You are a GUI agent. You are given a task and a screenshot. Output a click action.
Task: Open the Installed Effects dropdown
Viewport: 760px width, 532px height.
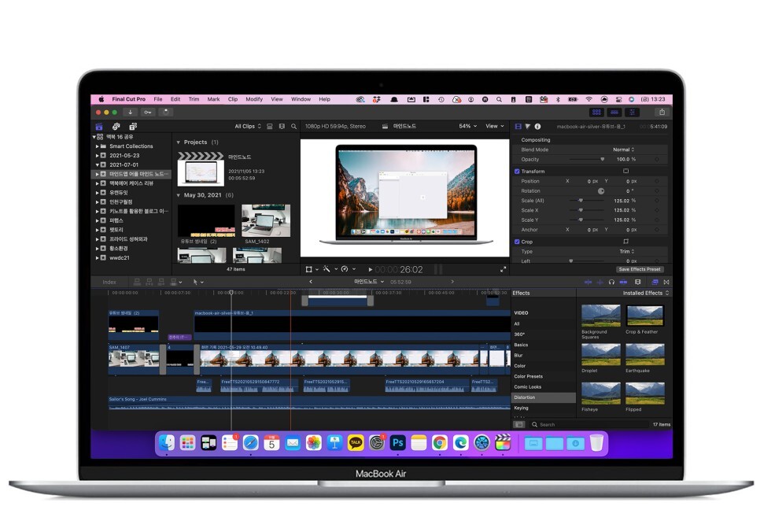point(646,293)
